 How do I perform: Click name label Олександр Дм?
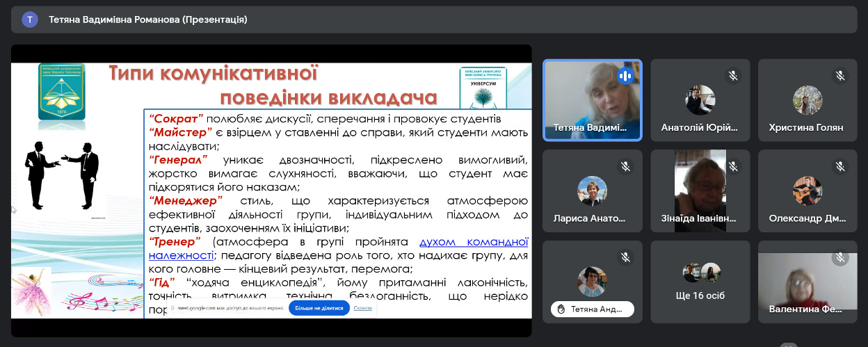click(x=807, y=218)
